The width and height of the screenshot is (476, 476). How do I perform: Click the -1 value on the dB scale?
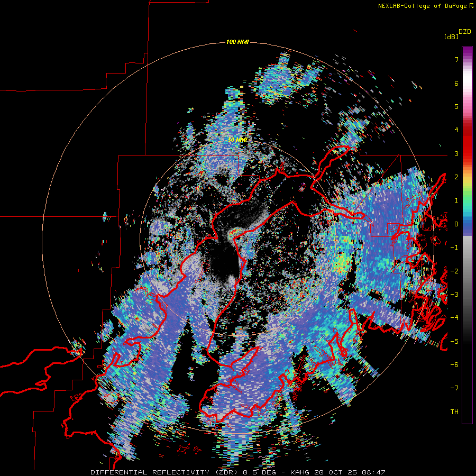pyautogui.click(x=454, y=248)
